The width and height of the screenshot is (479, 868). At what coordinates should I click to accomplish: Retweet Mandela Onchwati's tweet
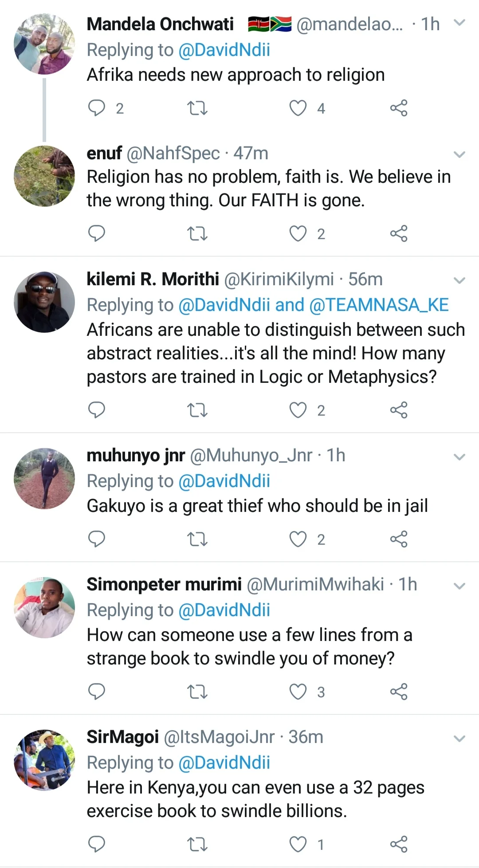point(197,108)
